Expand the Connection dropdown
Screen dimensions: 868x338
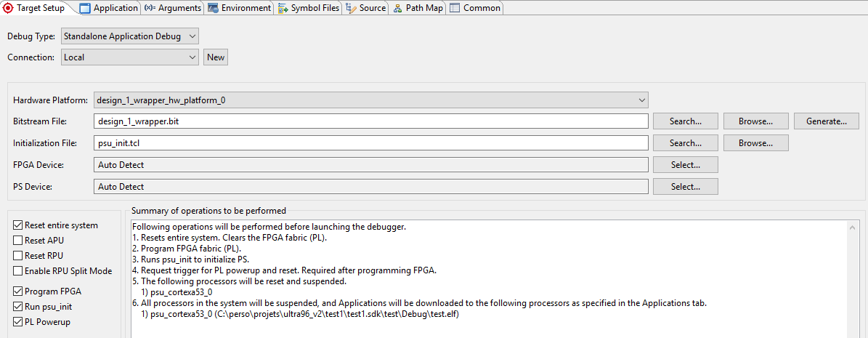pyautogui.click(x=129, y=57)
